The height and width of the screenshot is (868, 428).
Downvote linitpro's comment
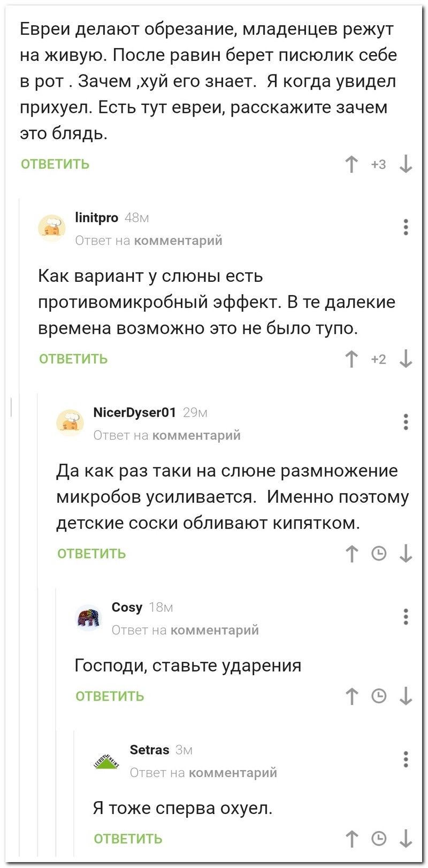[406, 359]
